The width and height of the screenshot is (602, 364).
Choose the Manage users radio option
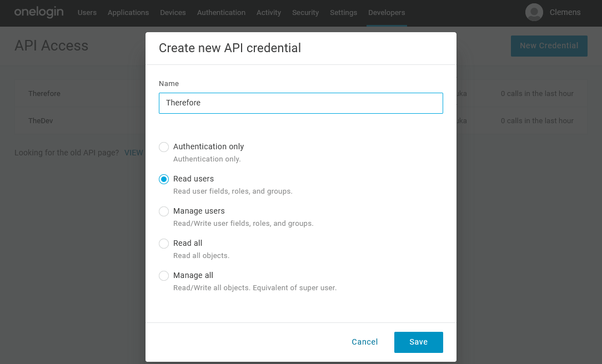tap(164, 211)
